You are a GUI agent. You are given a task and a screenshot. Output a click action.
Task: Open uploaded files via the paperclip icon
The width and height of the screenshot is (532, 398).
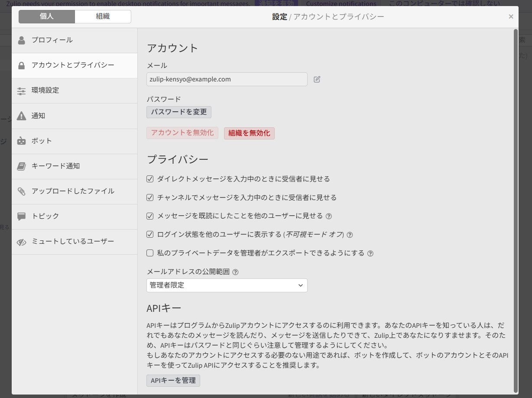click(21, 191)
